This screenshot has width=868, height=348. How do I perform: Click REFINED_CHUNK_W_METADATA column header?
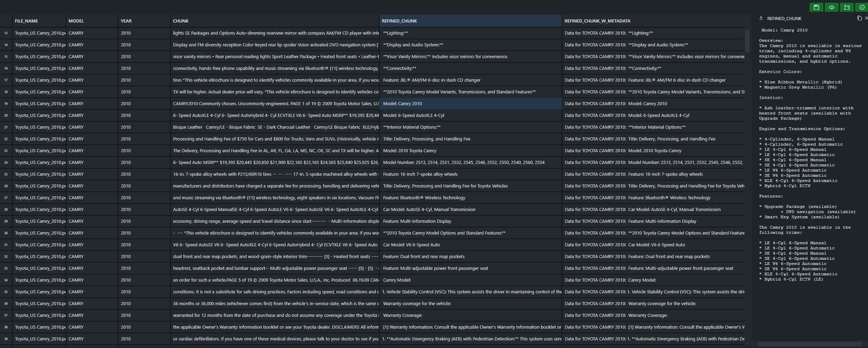pos(653,21)
